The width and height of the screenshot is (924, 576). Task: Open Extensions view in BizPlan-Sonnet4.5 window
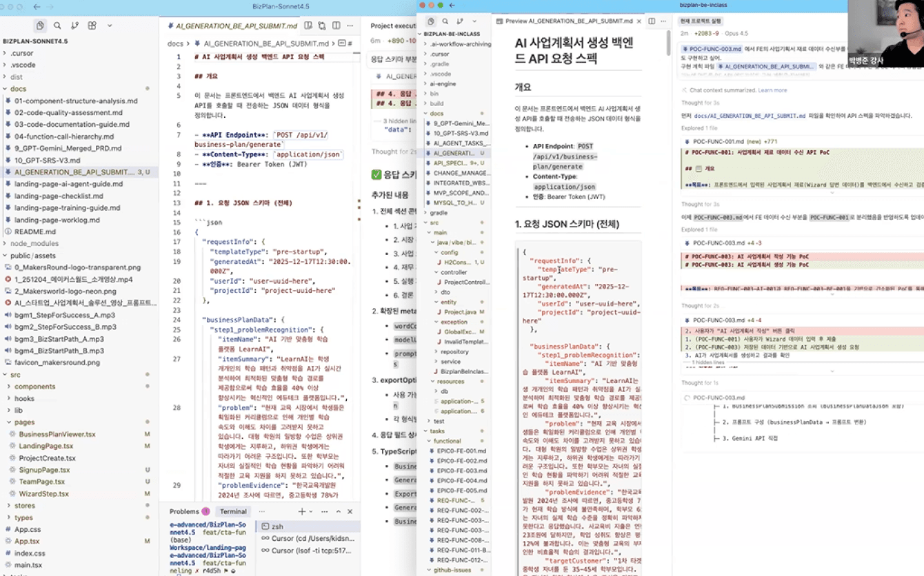pos(92,25)
